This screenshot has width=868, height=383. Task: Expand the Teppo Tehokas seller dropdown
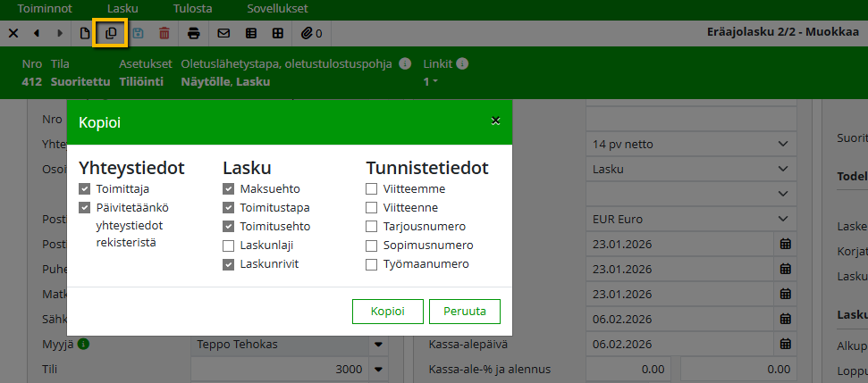click(378, 344)
